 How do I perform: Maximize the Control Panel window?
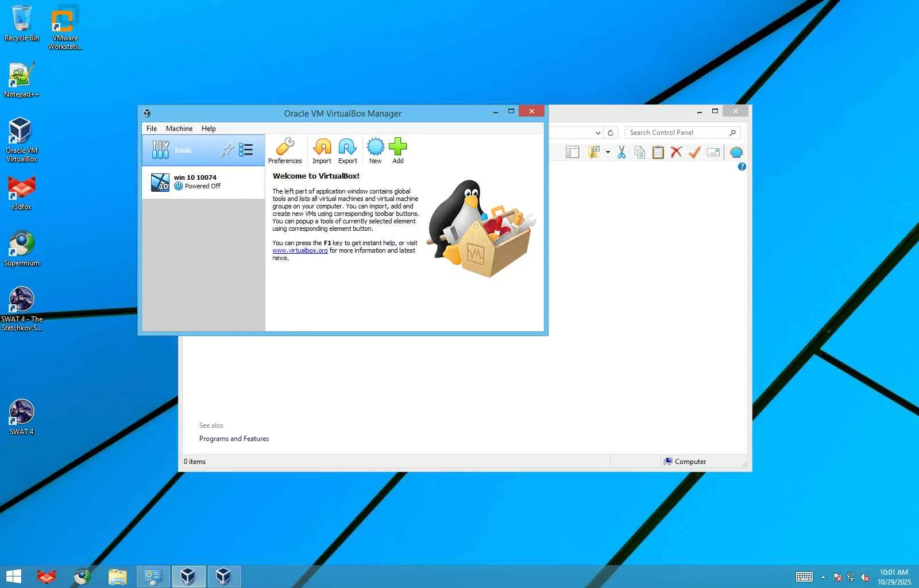pyautogui.click(x=715, y=111)
